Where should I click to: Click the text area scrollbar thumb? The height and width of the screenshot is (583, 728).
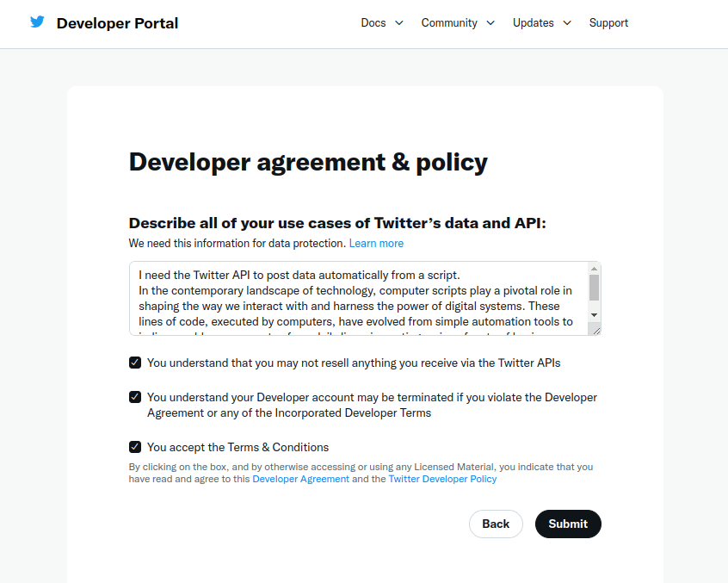[593, 287]
